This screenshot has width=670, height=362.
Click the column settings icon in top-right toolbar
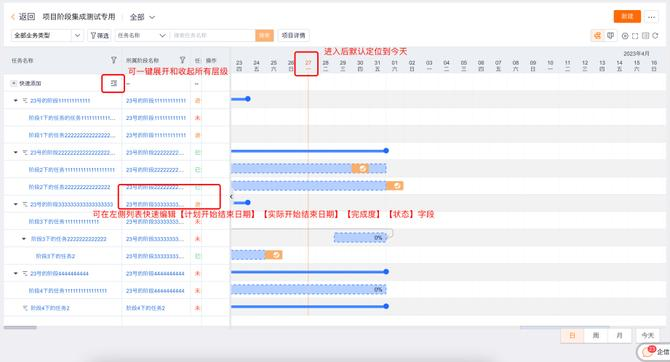pyautogui.click(x=645, y=36)
